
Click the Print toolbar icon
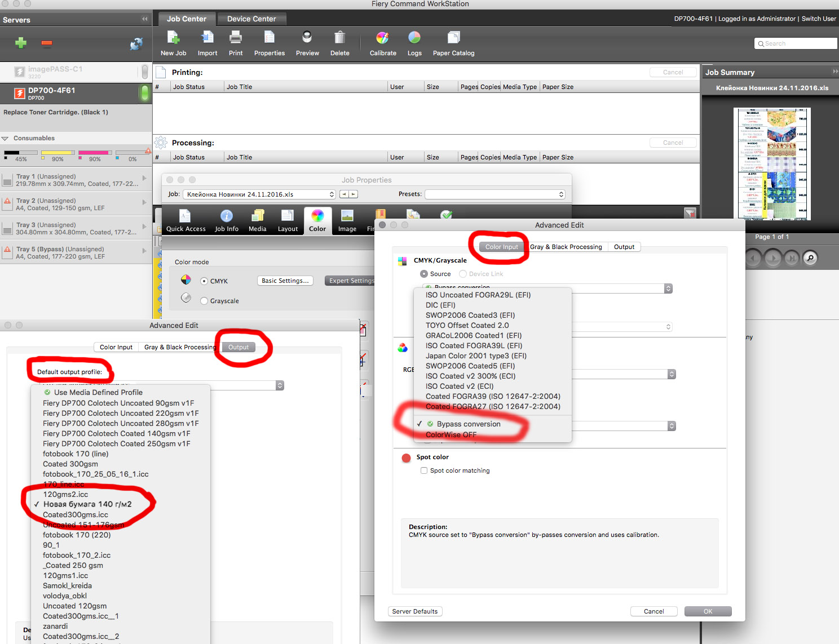[236, 38]
